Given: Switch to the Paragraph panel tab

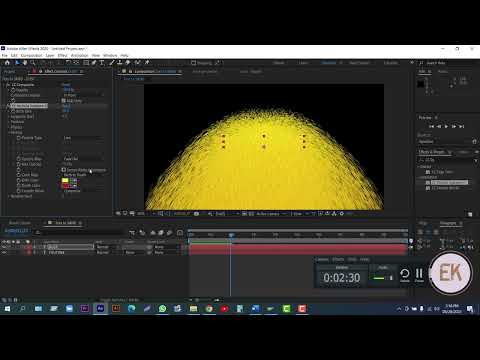Looking at the screenshot, I should pos(448,223).
